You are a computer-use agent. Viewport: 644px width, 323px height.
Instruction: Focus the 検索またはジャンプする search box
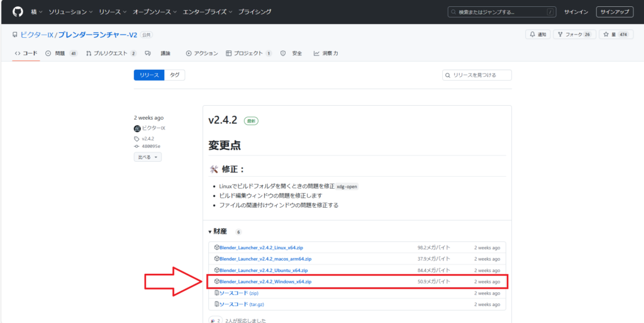[502, 12]
